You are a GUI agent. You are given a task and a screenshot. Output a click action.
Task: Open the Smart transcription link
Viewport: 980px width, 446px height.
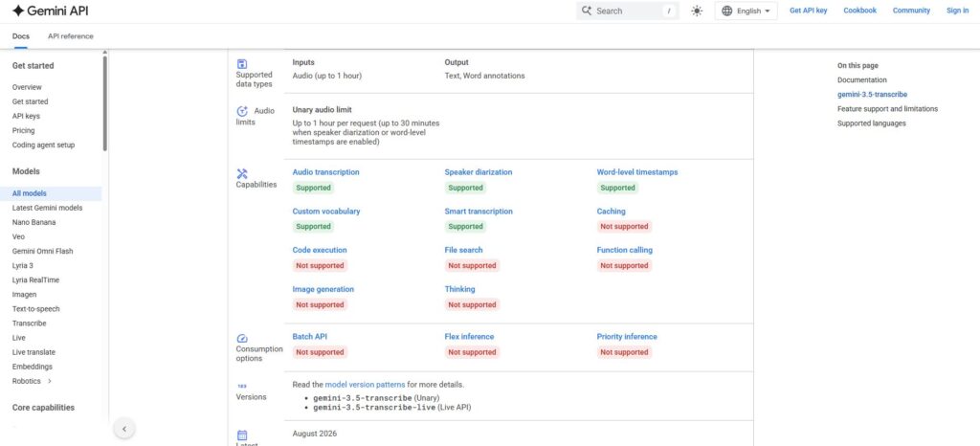[479, 212]
